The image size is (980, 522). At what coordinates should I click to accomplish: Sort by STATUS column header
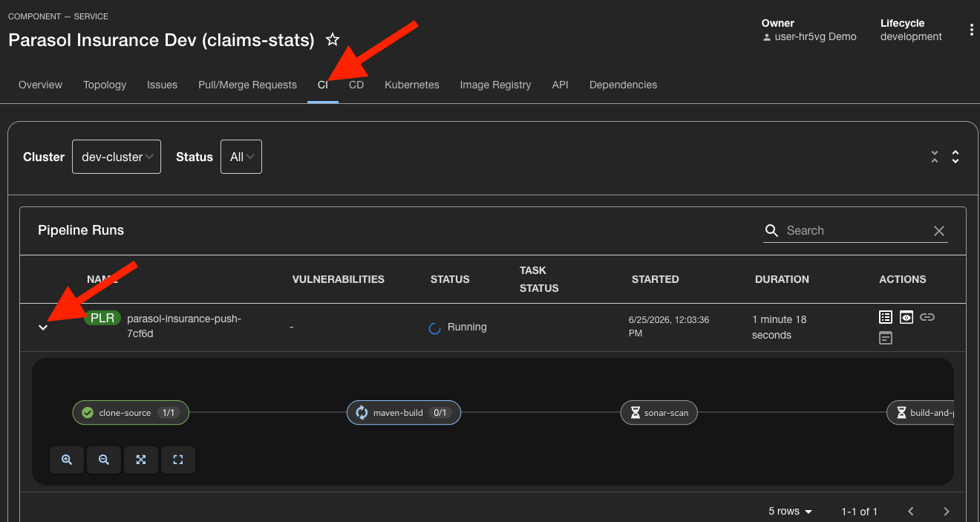pos(450,279)
